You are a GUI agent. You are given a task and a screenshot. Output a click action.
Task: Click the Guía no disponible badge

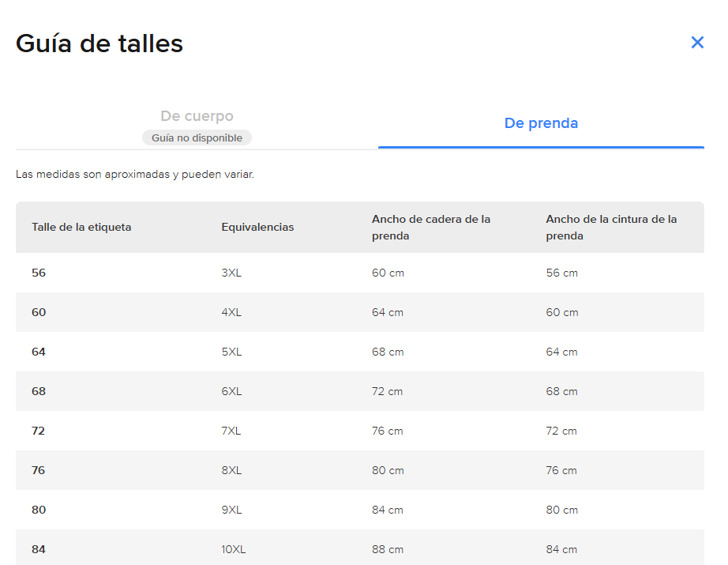click(x=197, y=138)
